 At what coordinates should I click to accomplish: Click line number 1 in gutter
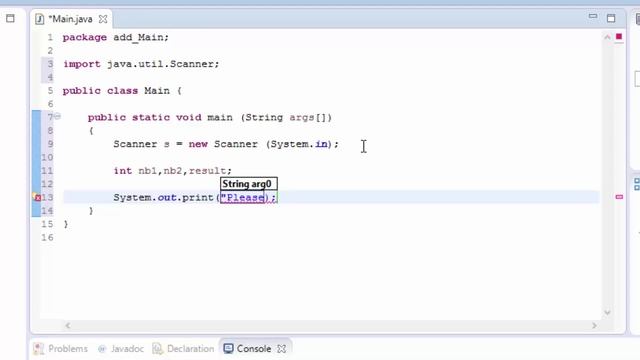coord(50,38)
